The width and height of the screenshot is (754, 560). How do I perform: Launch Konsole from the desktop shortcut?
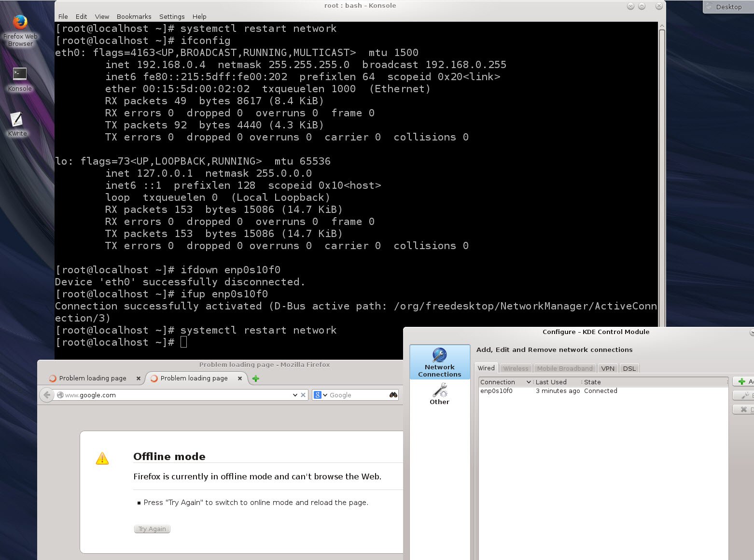tap(20, 74)
